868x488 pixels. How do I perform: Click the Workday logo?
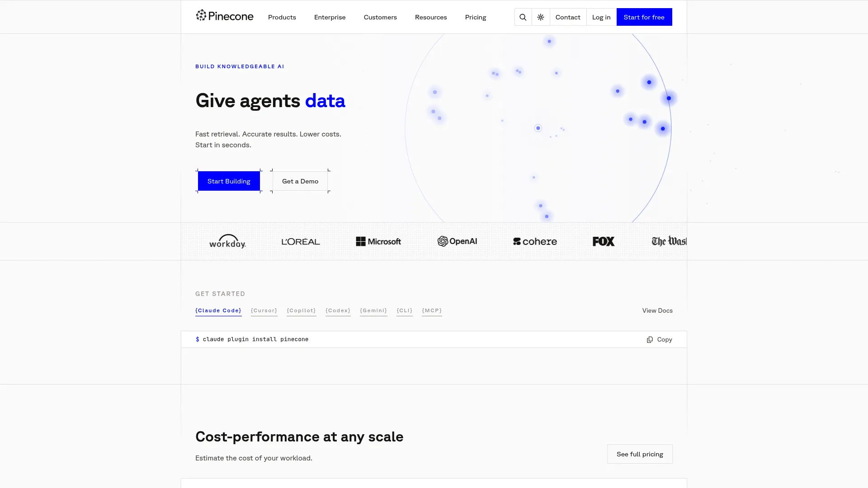pos(227,241)
